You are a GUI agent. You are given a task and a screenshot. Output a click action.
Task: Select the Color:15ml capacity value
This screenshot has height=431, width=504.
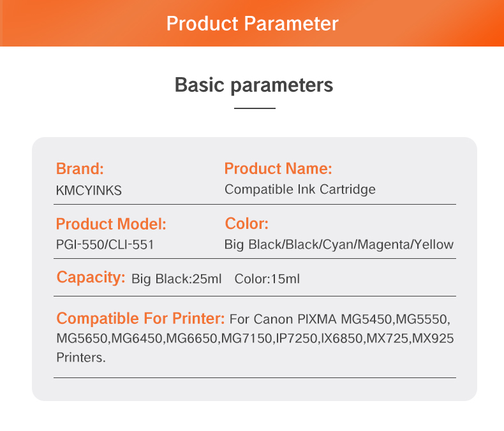coord(267,279)
